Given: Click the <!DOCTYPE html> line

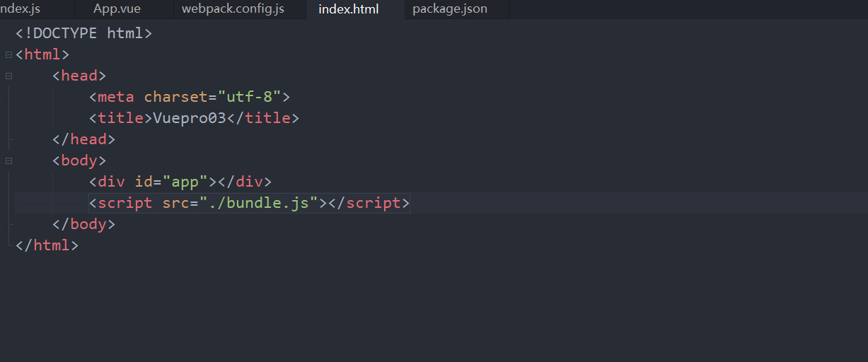Looking at the screenshot, I should 84,33.
